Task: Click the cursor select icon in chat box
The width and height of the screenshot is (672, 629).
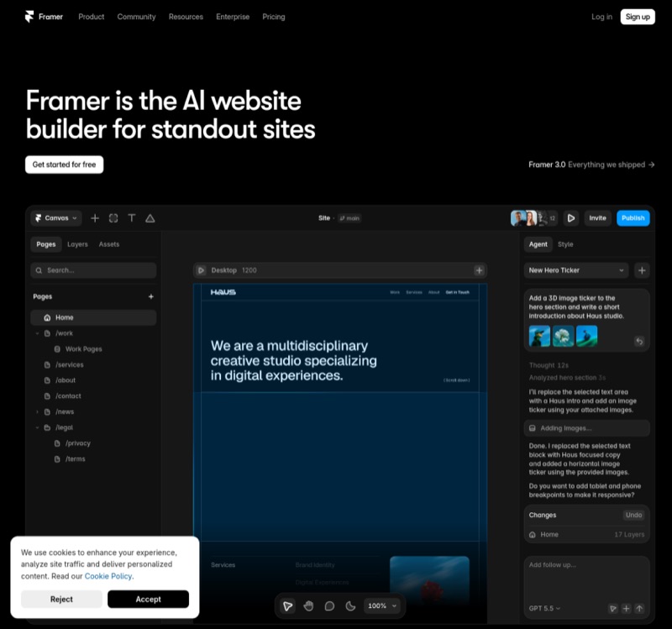Action: tap(613, 609)
